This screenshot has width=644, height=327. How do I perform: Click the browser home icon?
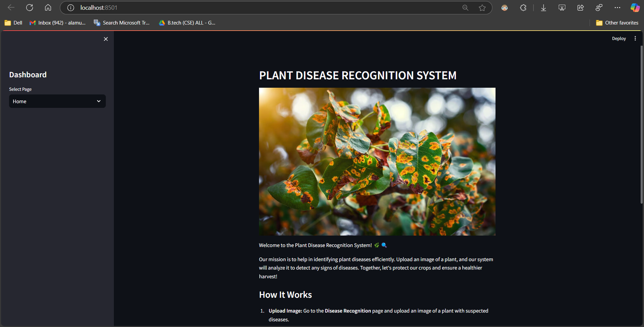coord(48,7)
